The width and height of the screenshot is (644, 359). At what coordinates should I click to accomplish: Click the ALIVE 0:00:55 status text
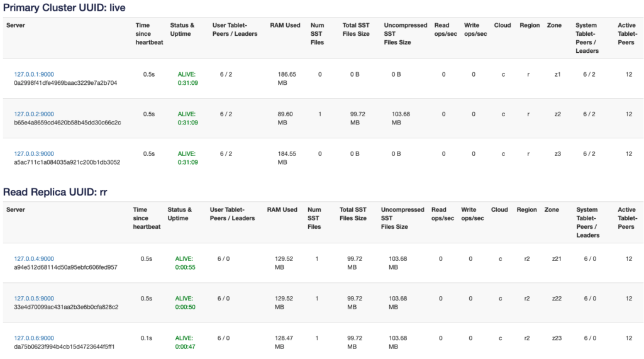[184, 263]
